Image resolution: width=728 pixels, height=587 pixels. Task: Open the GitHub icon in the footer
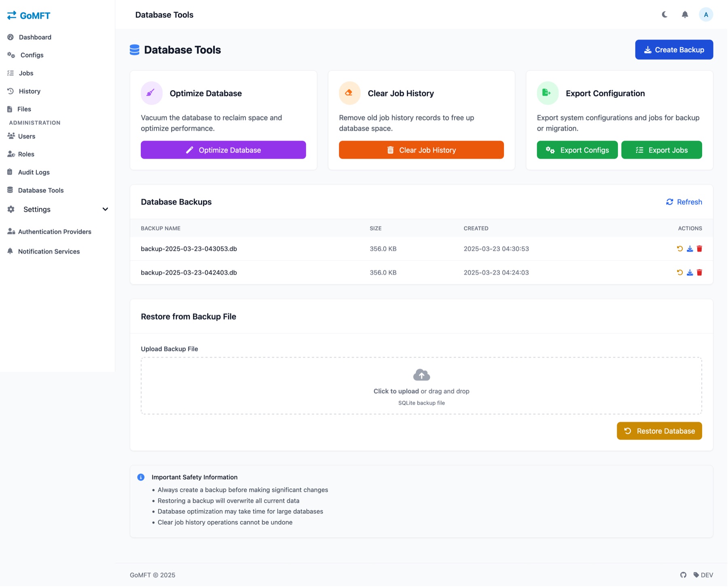[x=683, y=575]
